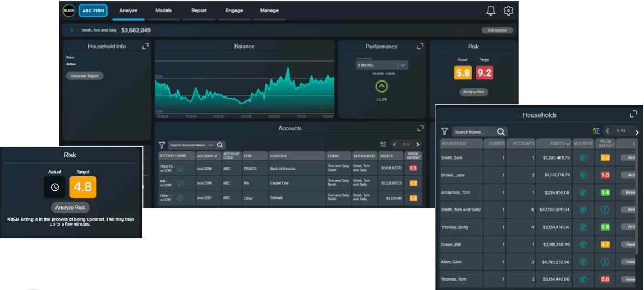Viewport: 644px width, 290px height.
Task: Open the Accounts filter funnel
Action: 162,145
